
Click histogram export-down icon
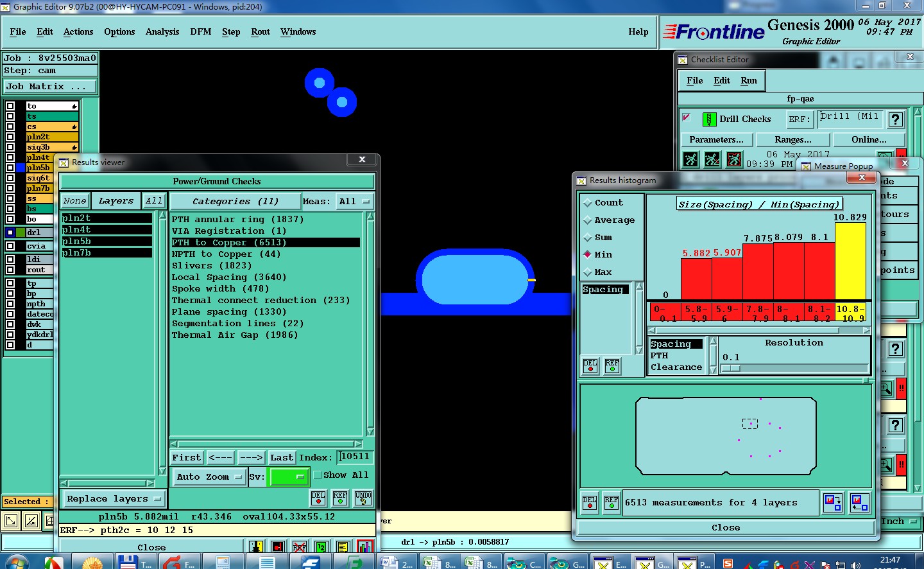833,502
